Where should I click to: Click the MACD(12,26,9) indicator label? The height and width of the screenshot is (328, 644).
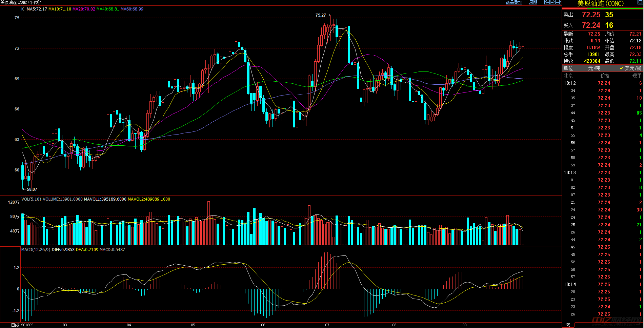pos(36,250)
